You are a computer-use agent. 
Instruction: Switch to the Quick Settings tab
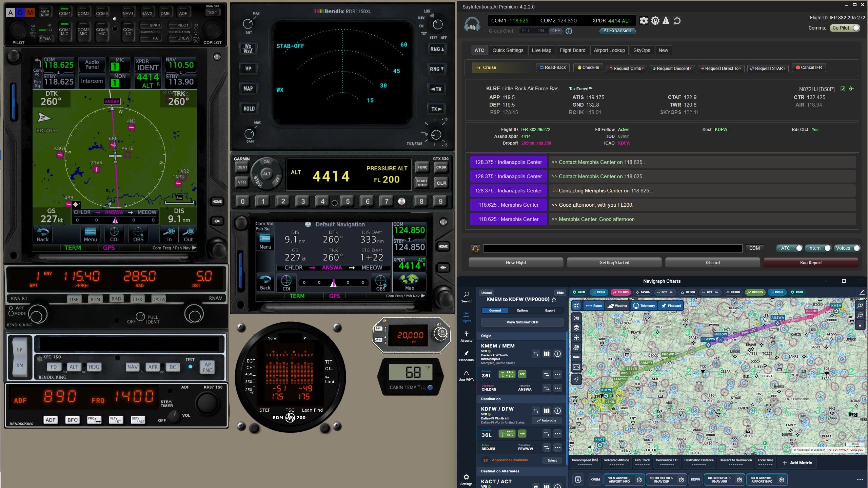[508, 50]
